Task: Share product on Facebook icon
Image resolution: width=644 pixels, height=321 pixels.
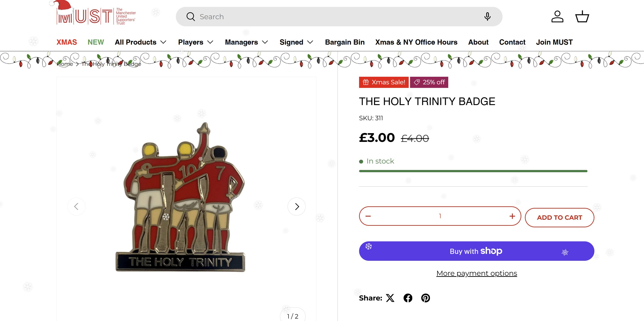Action: (x=408, y=298)
